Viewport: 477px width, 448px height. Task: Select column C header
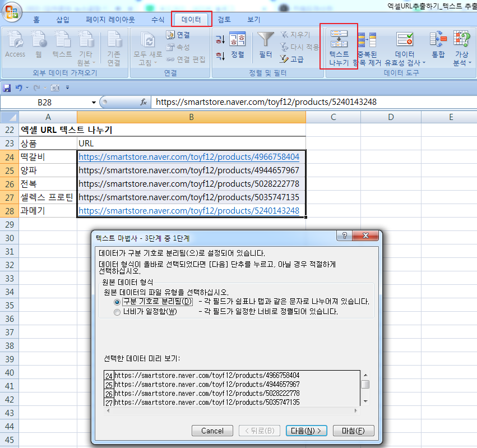pos(333,117)
